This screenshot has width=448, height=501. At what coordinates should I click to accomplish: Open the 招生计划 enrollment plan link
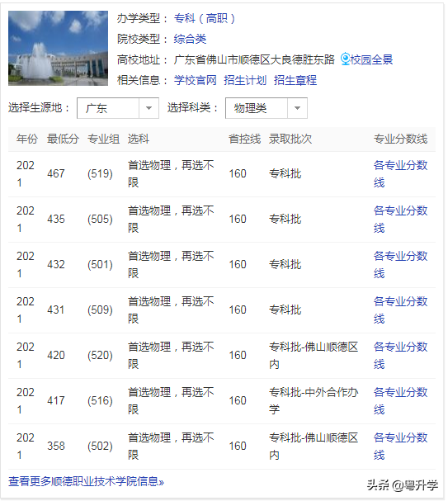click(245, 80)
